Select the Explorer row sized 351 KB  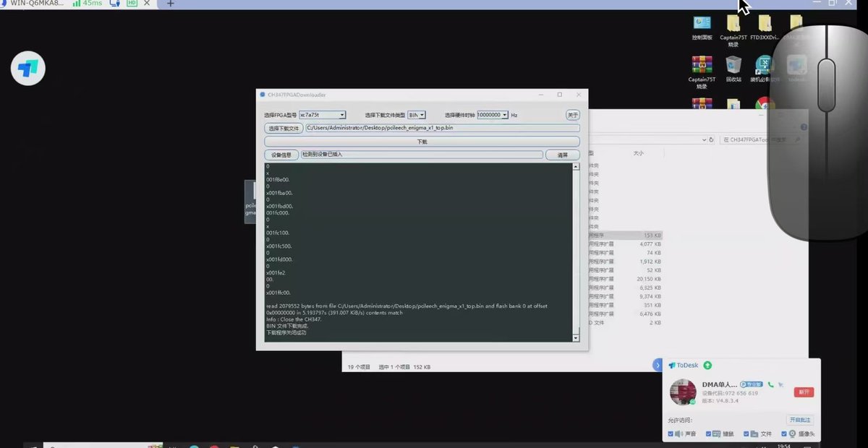624,305
